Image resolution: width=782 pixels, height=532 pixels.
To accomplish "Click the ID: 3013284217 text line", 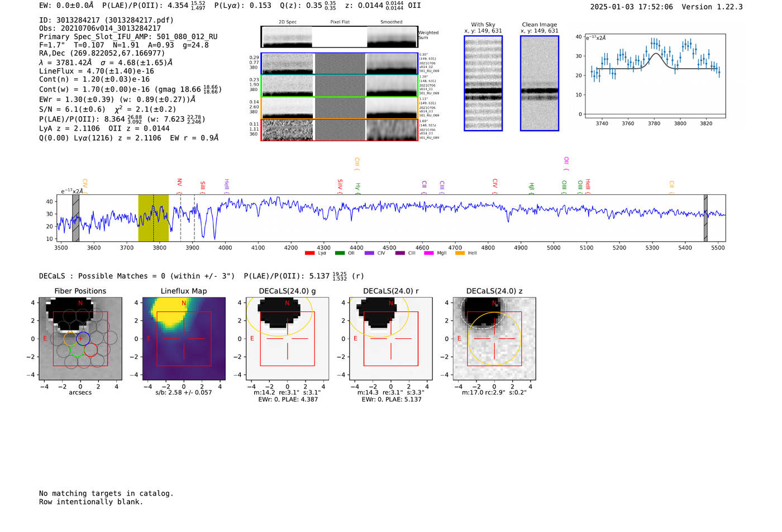I will pyautogui.click(x=106, y=20).
